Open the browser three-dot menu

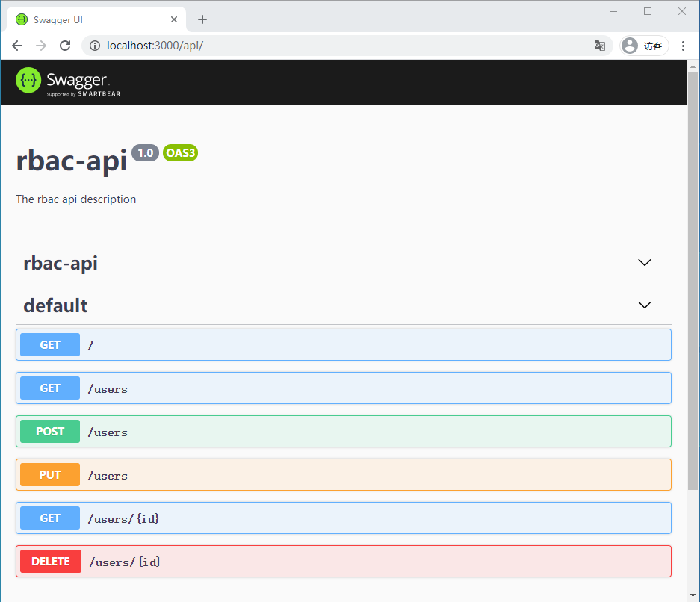683,46
